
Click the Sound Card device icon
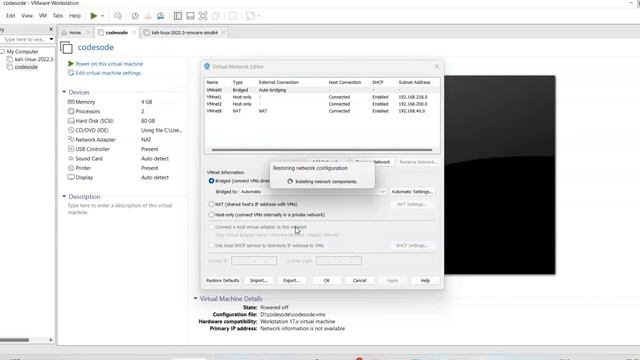click(71, 158)
